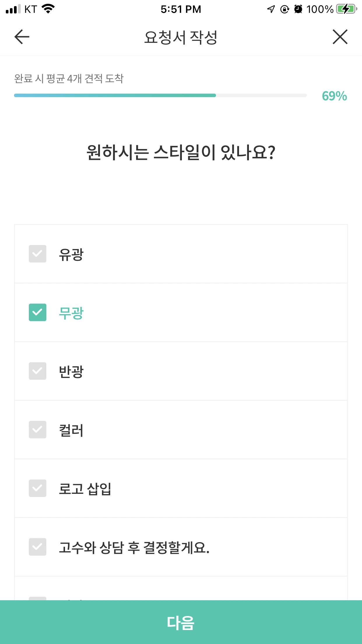Tap the back arrow icon
362x644 pixels.
point(22,37)
